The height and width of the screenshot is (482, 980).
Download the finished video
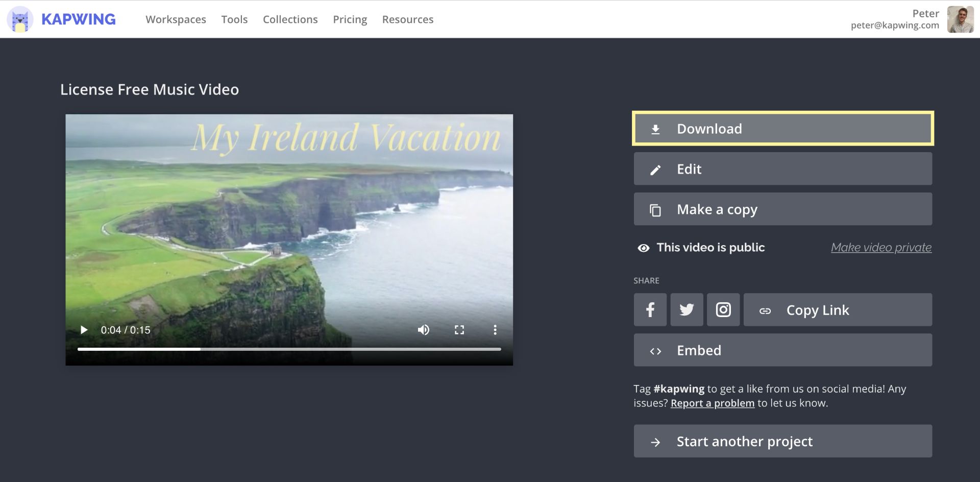click(x=782, y=129)
